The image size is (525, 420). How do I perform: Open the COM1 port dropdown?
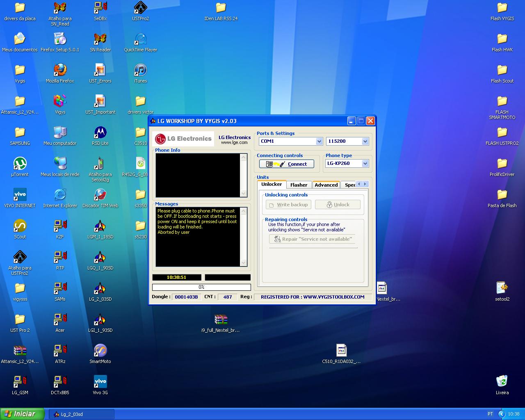click(x=319, y=141)
